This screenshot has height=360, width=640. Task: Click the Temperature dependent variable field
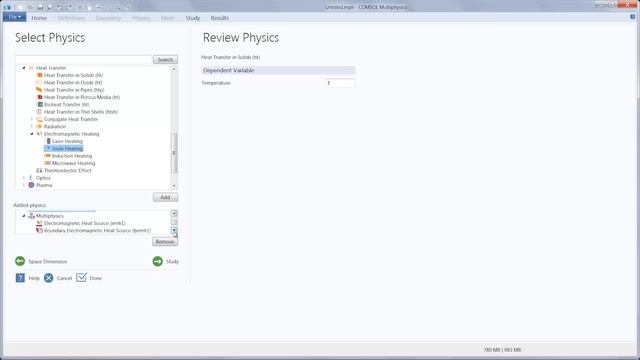pyautogui.click(x=340, y=83)
